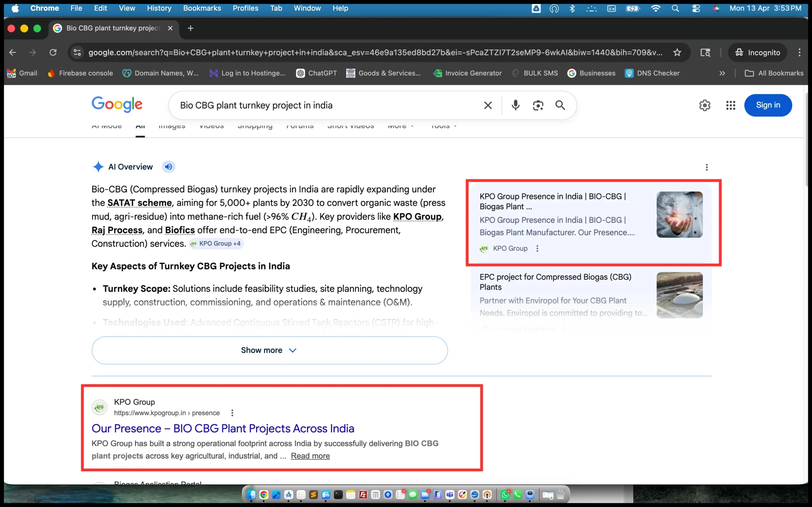
Task: Open macOS Control Center toggles
Action: 696,8
